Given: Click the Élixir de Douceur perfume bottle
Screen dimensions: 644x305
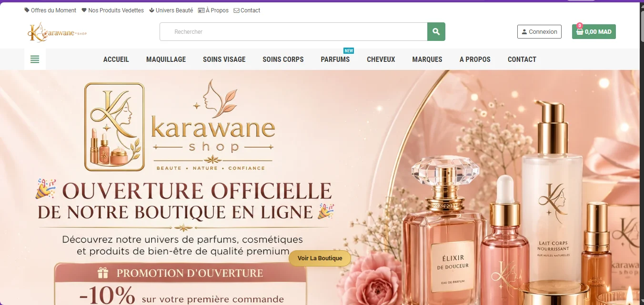Looking at the screenshot, I should [x=444, y=231].
